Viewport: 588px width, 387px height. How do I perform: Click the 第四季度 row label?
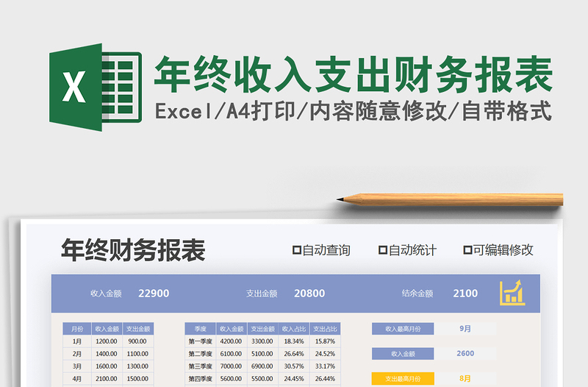[200, 379]
